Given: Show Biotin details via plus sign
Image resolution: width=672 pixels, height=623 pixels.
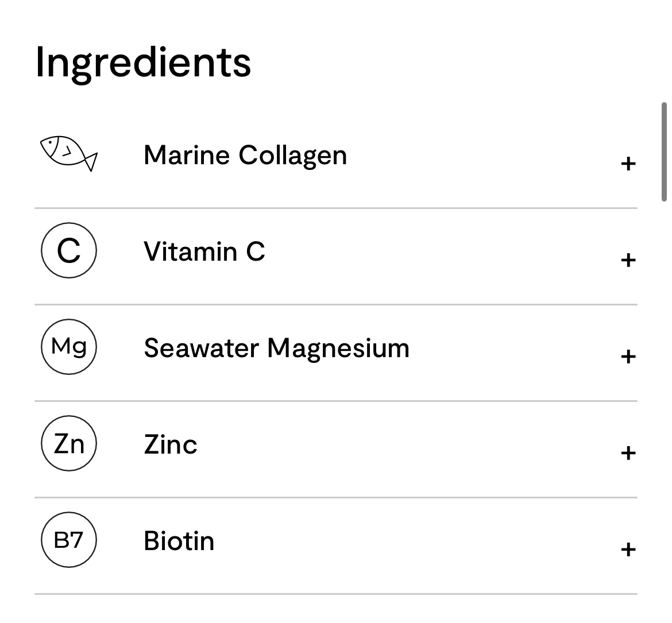Looking at the screenshot, I should pos(628,550).
